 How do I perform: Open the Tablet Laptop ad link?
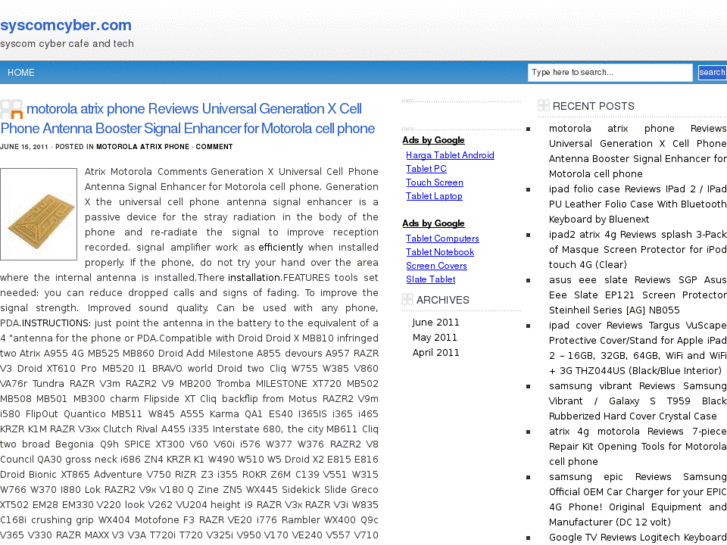pyautogui.click(x=434, y=196)
